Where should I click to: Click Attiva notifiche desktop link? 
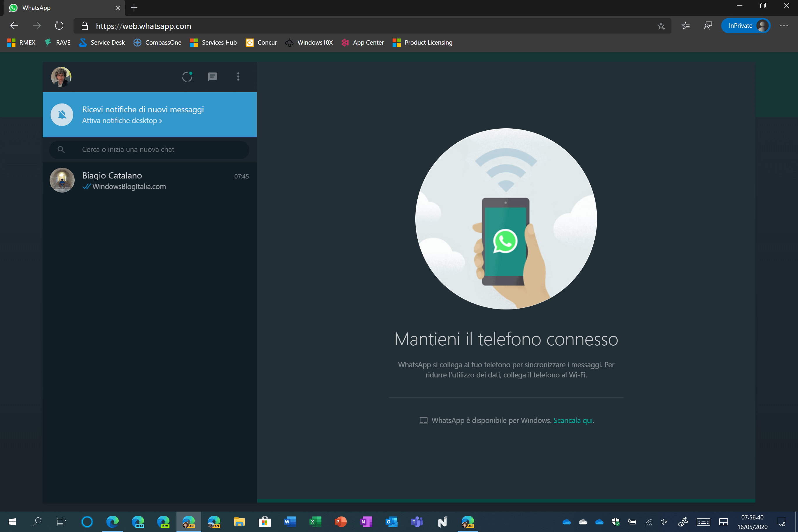coord(122,121)
